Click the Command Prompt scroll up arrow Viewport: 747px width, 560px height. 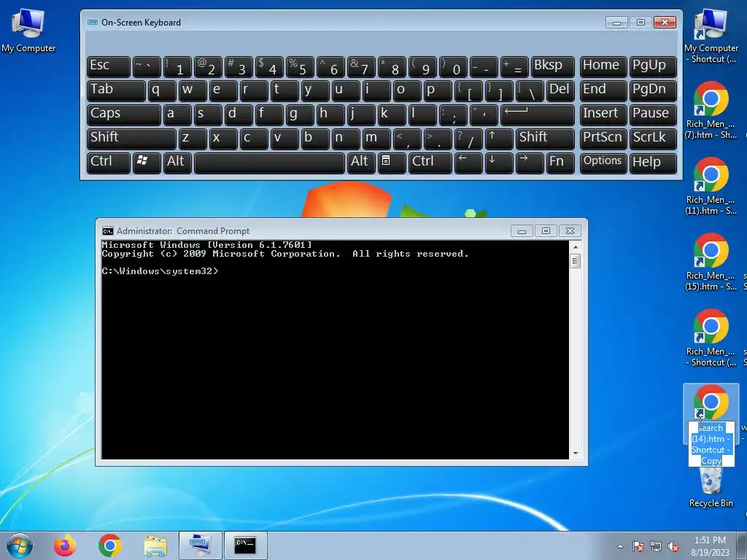pyautogui.click(x=576, y=247)
